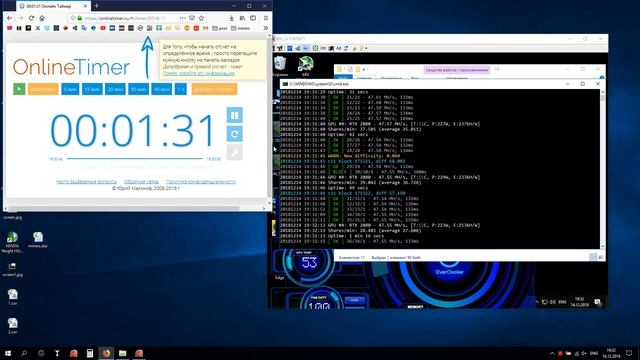Start the 45 мин preset timer

point(162,89)
